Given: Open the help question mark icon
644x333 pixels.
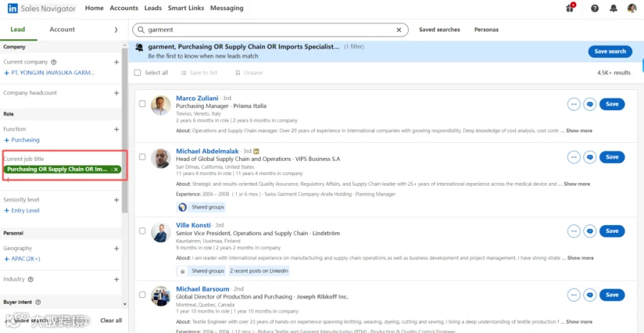Looking at the screenshot, I should click(595, 8).
